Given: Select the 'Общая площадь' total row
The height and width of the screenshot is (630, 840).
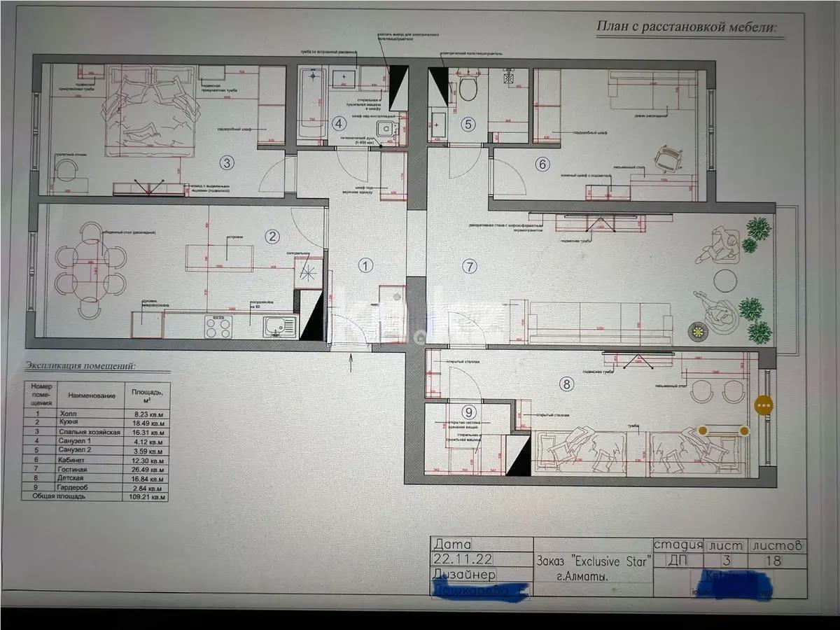Looking at the screenshot, I should 97,496.
